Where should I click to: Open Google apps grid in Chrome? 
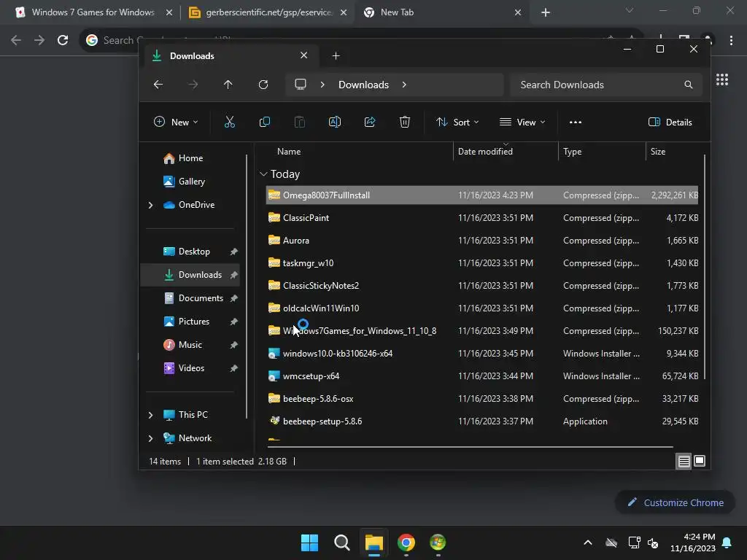(721, 79)
